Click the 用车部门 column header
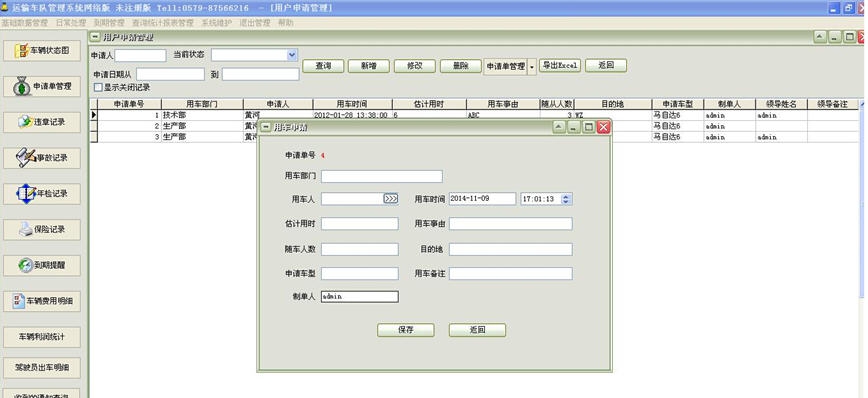Screen dimensions: 868x398 202,104
